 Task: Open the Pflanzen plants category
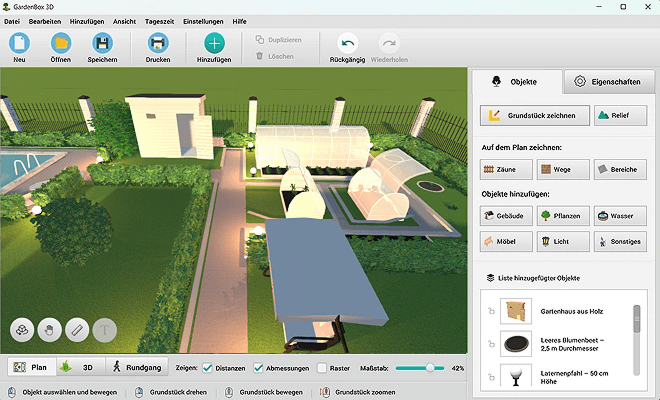tap(563, 216)
